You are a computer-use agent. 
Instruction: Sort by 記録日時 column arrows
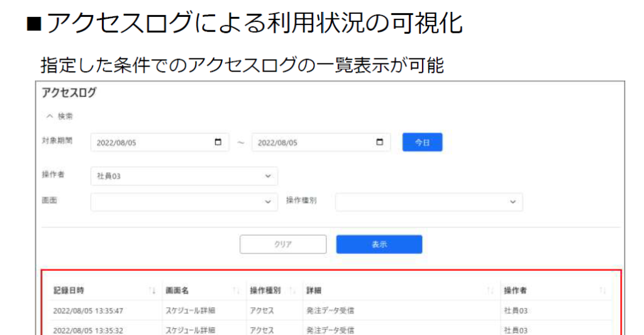coord(152,290)
